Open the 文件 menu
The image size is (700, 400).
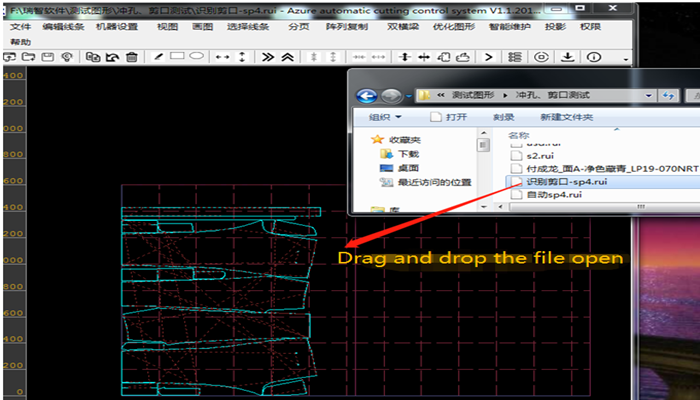[20, 27]
